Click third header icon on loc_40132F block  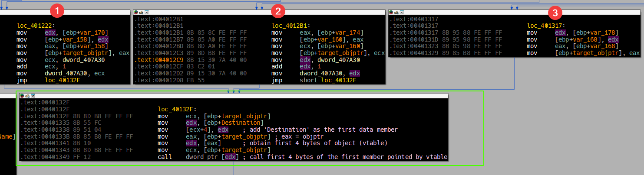pyautogui.click(x=33, y=96)
